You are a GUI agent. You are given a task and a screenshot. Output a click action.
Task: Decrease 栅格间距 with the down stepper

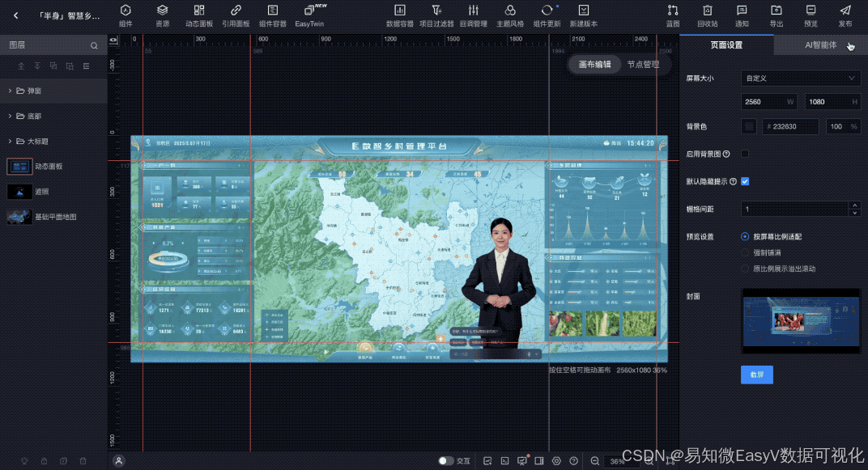[x=855, y=213]
